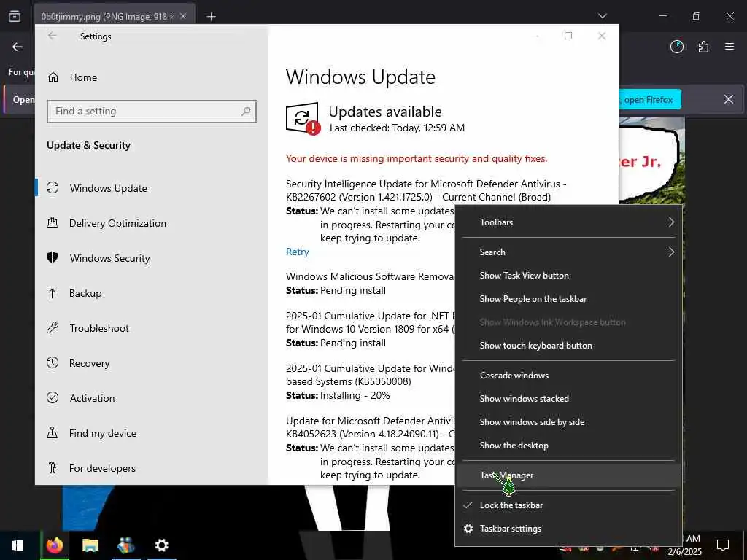Click the Settings window back arrow
Screen dimensions: 747x560
[53, 36]
